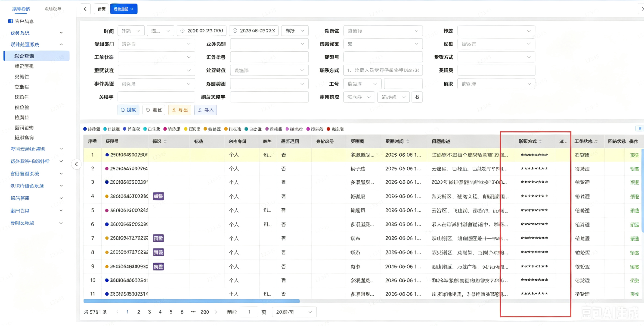Viewport: 644px width, 326px height.
Task: Open the 20条/页 page size dropdown
Action: (x=294, y=312)
